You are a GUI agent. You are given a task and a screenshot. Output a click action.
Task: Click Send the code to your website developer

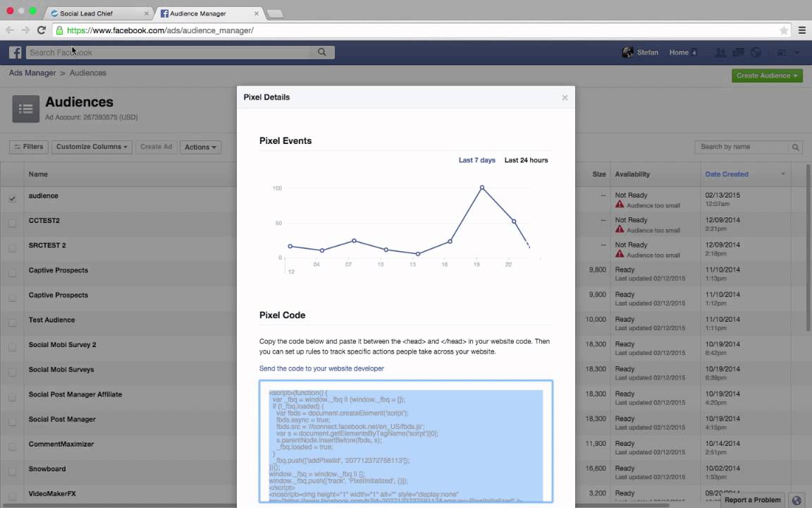[321, 368]
